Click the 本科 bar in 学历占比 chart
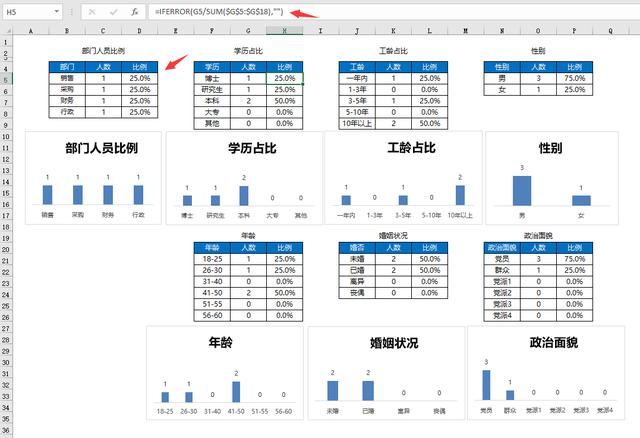Image resolution: width=640 pixels, height=438 pixels. pos(244,196)
